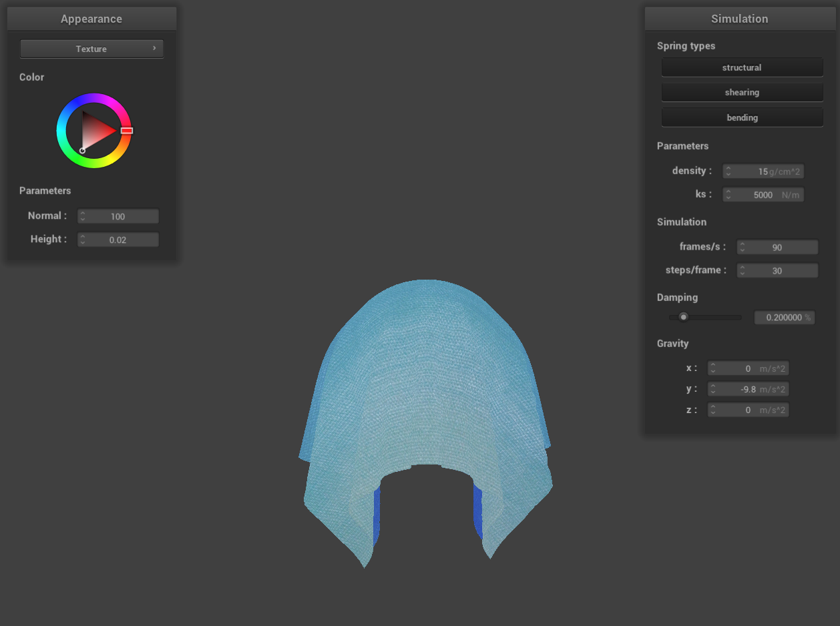
Task: Click the Damping slider handle
Action: point(683,317)
